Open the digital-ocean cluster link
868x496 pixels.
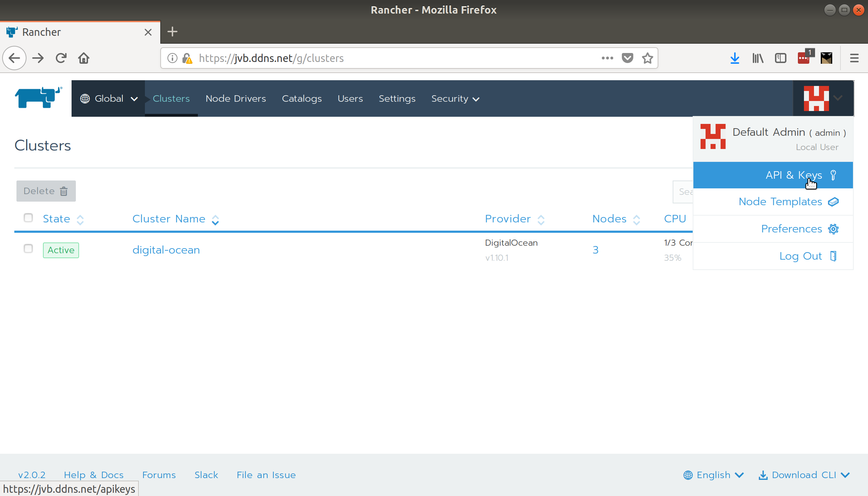pyautogui.click(x=166, y=250)
